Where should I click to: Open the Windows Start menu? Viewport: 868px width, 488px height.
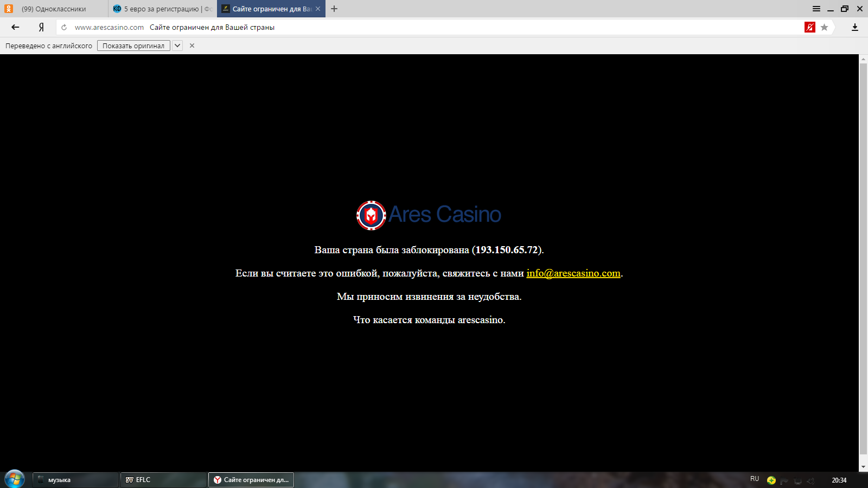point(15,479)
